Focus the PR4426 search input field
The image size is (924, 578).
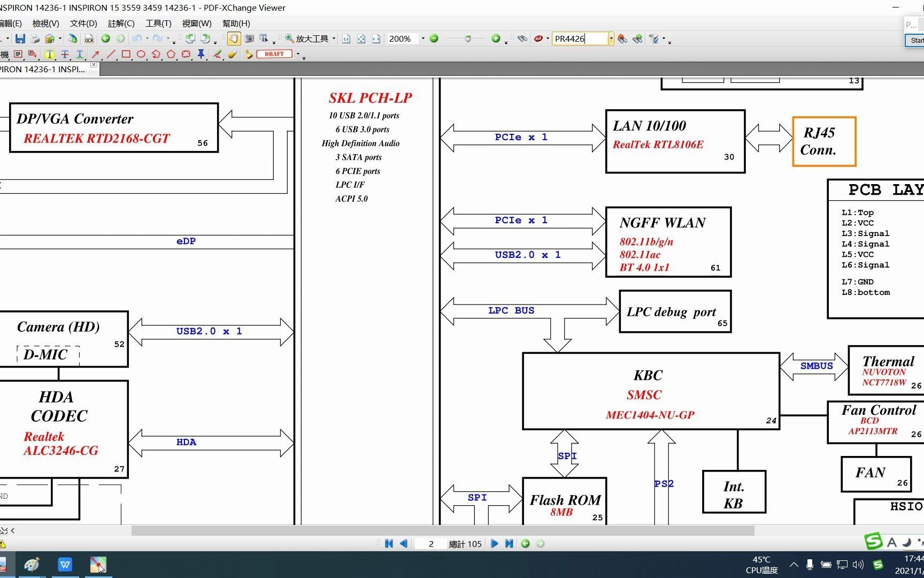(580, 39)
